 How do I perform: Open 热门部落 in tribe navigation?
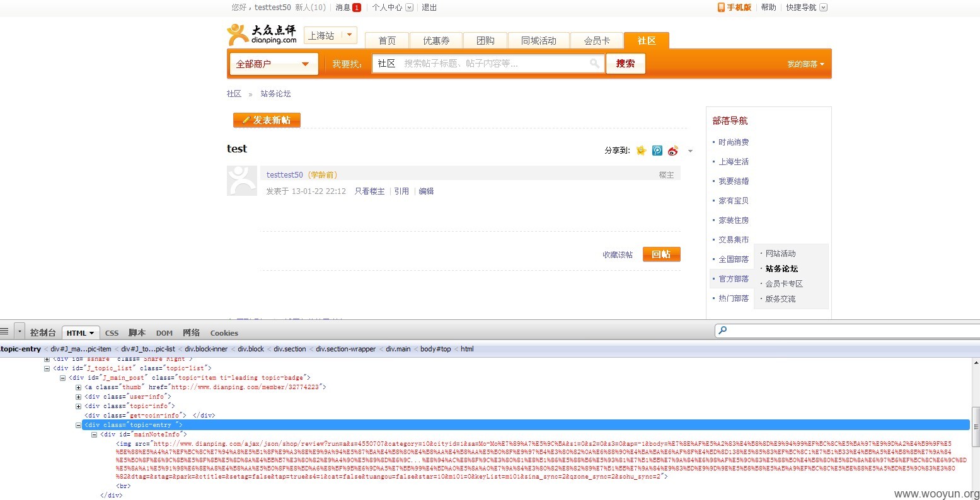point(734,298)
